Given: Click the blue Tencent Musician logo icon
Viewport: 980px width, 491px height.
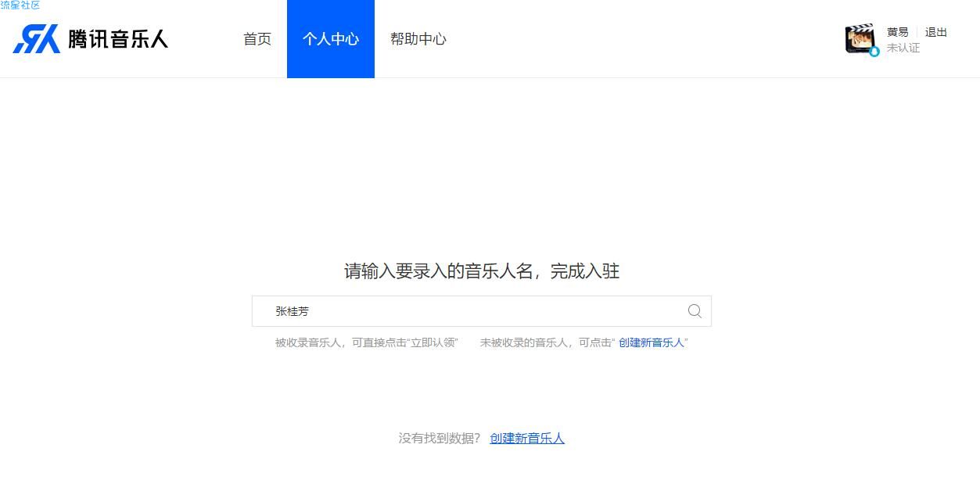Looking at the screenshot, I should coord(37,38).
